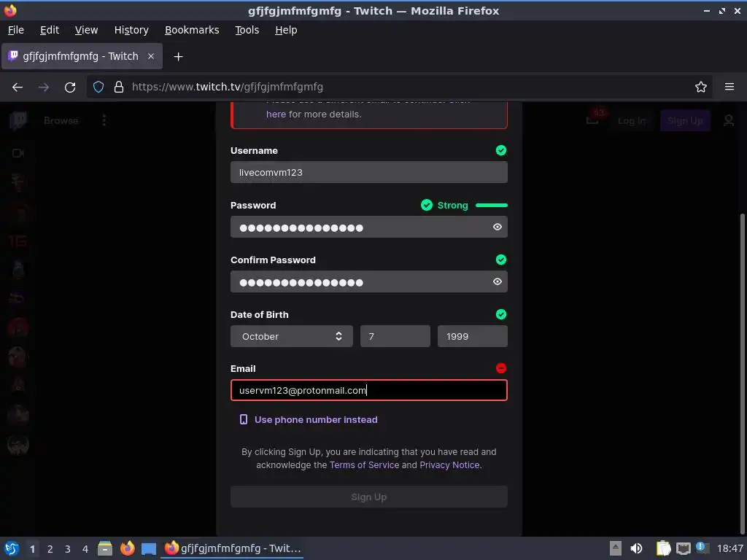Open the Edit menu
747x560 pixels.
pos(50,30)
